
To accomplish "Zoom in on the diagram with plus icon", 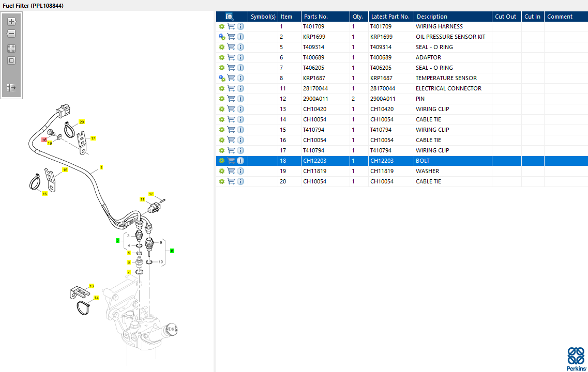I will 11,22.
